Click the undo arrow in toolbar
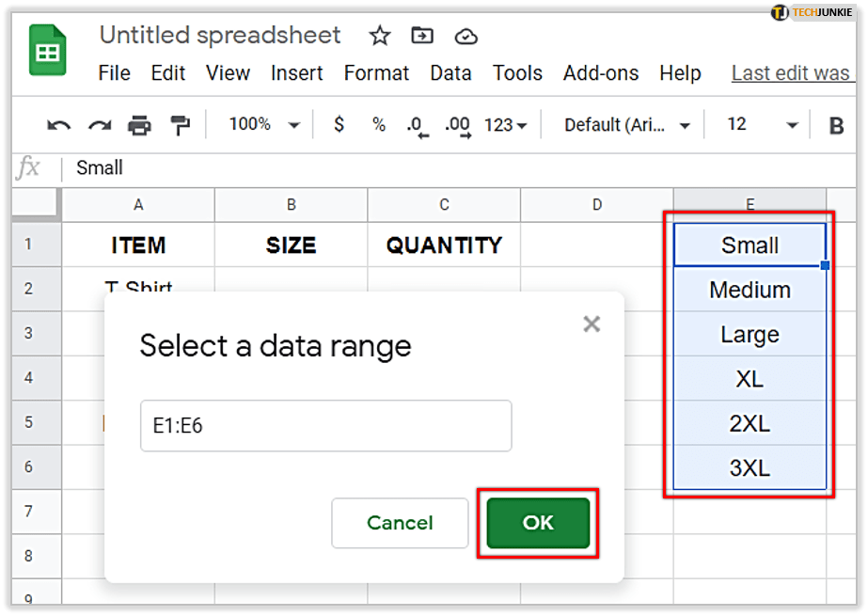 click(x=58, y=125)
